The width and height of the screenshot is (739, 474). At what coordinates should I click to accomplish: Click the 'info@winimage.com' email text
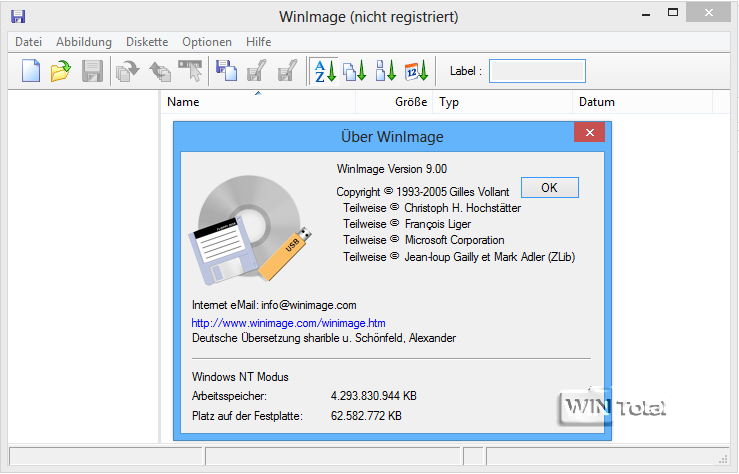[309, 305]
